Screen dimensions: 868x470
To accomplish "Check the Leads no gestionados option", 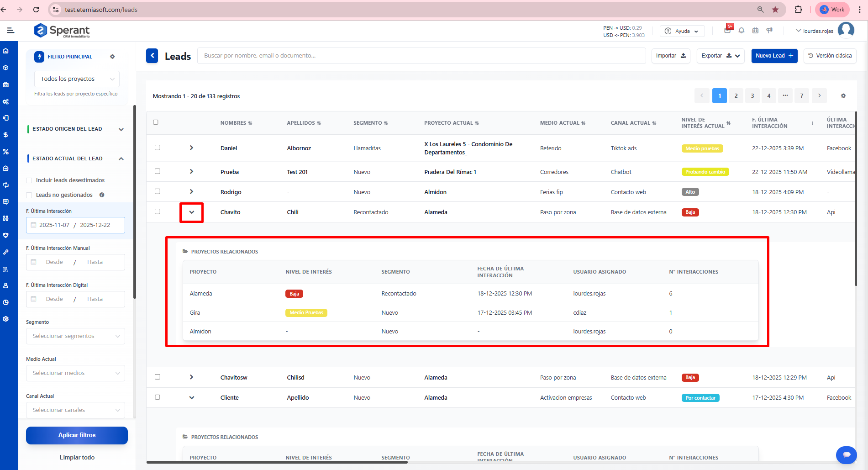I will tap(29, 195).
